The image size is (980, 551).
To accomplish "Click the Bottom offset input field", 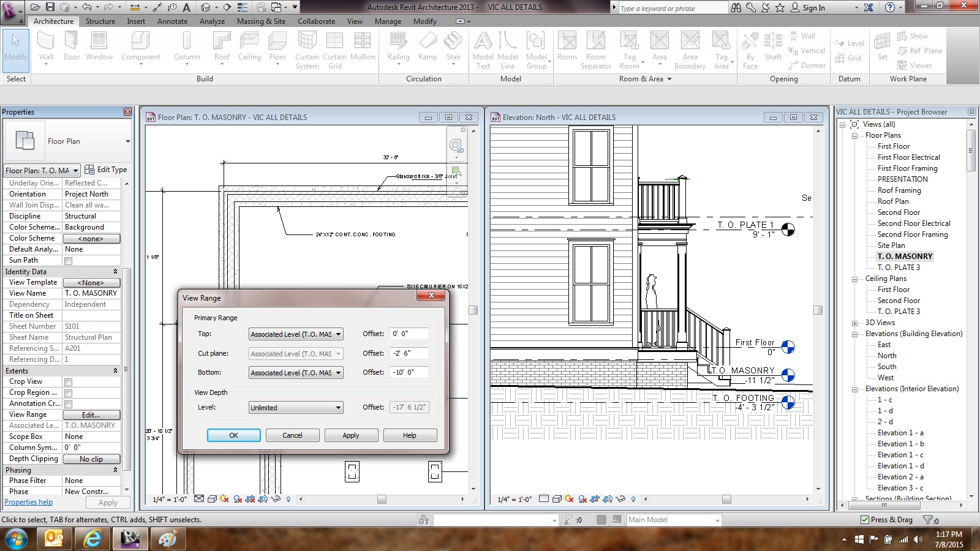I will pos(409,372).
